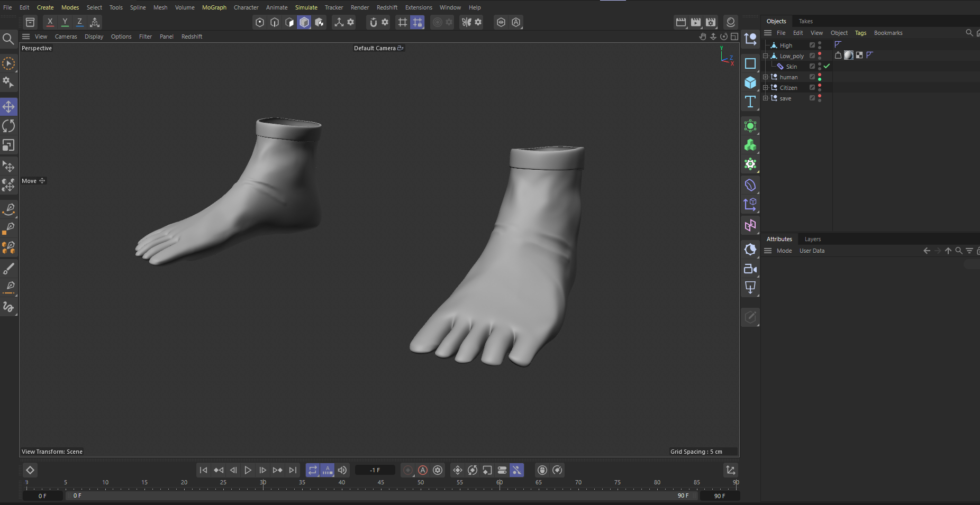The width and height of the screenshot is (980, 505).
Task: Expand the Citizen object hierarchy
Action: 765,88
